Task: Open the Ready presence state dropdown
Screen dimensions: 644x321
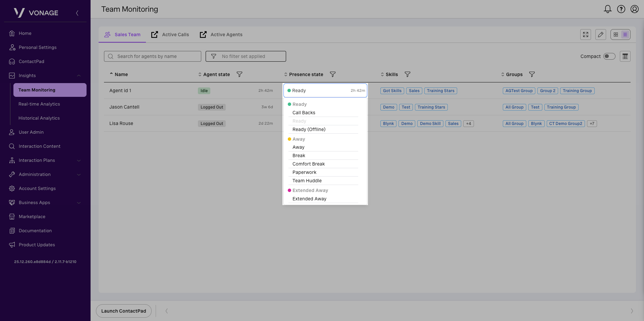Action: coord(325,90)
